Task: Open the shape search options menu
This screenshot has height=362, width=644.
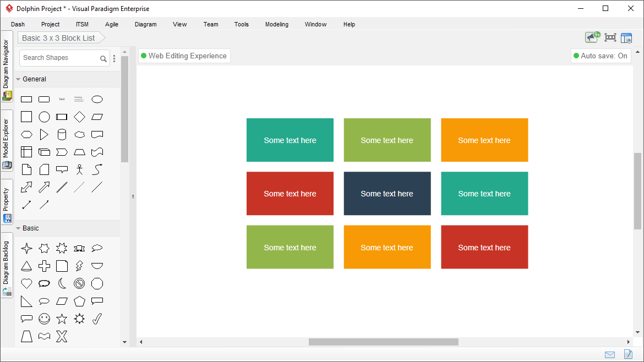Action: point(114,58)
